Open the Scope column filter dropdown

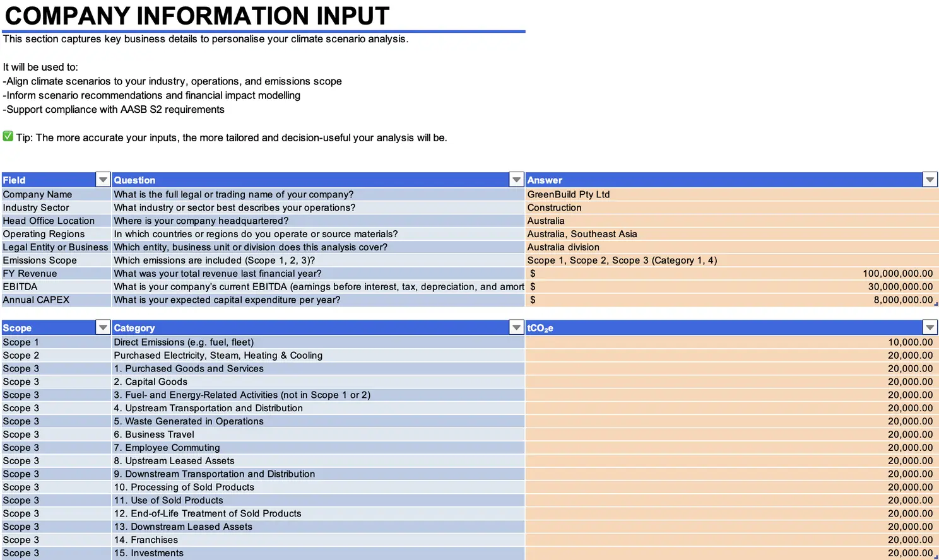click(103, 327)
